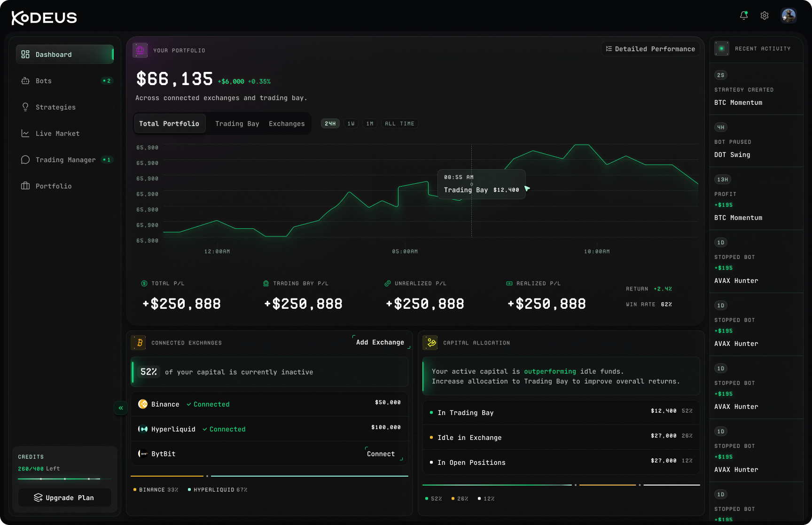This screenshot has height=525, width=812.
Task: Click the Upgrade Plan button
Action: pyautogui.click(x=65, y=498)
